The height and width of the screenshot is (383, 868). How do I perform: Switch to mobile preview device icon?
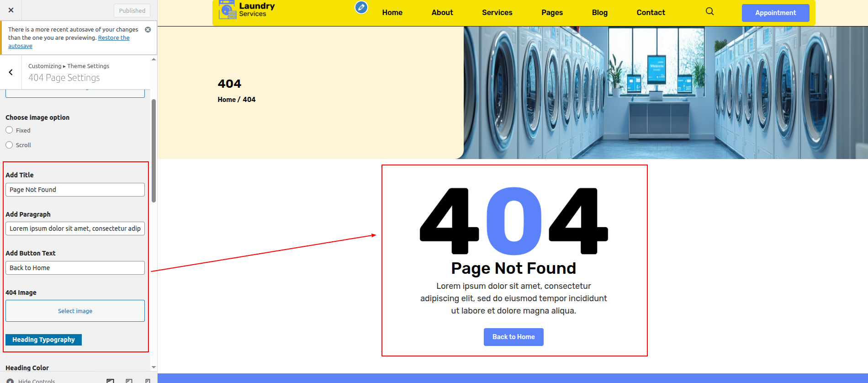tap(148, 380)
